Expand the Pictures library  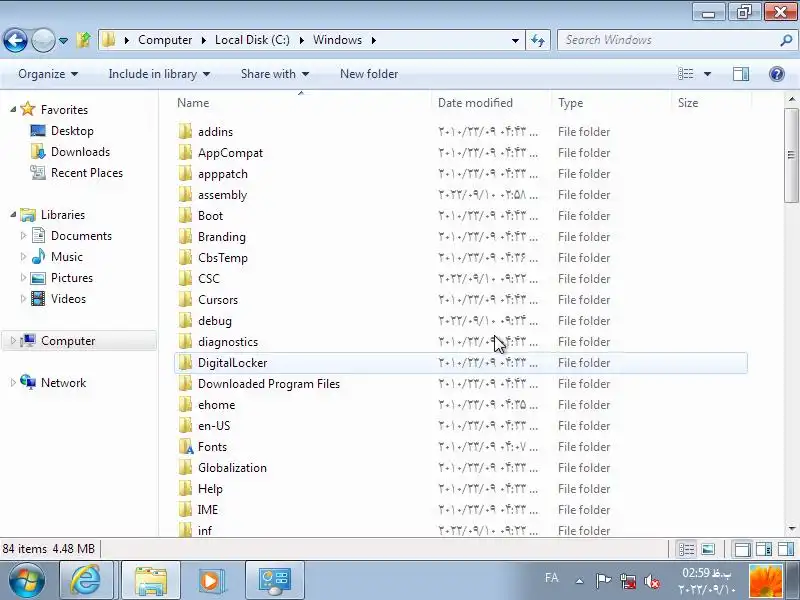coord(23,278)
